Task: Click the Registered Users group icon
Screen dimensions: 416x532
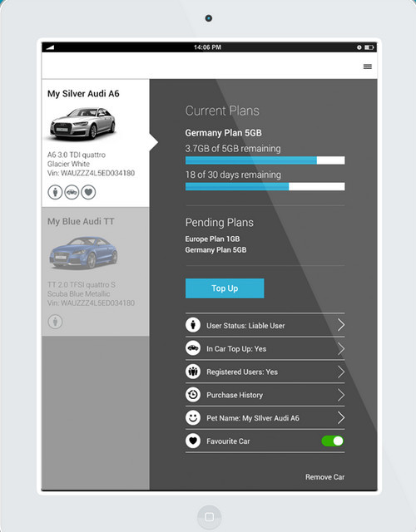Action: click(x=193, y=372)
